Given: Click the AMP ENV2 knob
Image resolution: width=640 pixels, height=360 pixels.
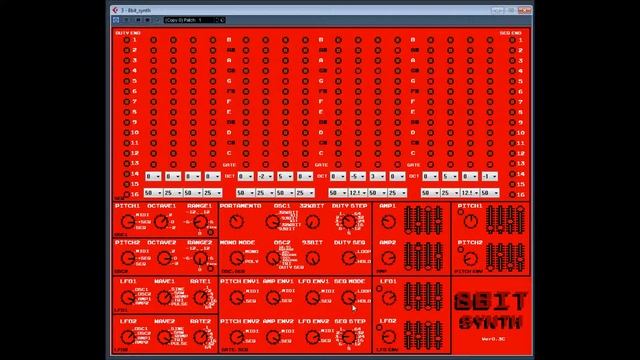Looking at the screenshot, I should pos(272,337).
